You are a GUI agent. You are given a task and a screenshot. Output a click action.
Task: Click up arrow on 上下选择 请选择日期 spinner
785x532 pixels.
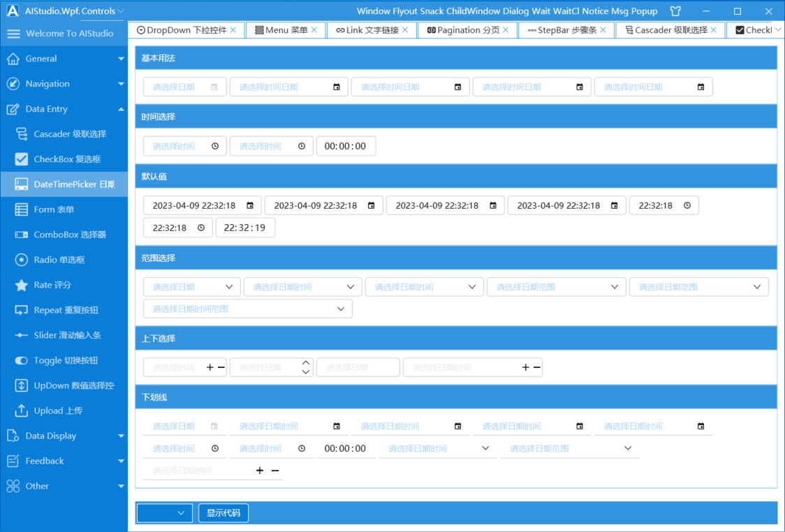[x=306, y=363]
